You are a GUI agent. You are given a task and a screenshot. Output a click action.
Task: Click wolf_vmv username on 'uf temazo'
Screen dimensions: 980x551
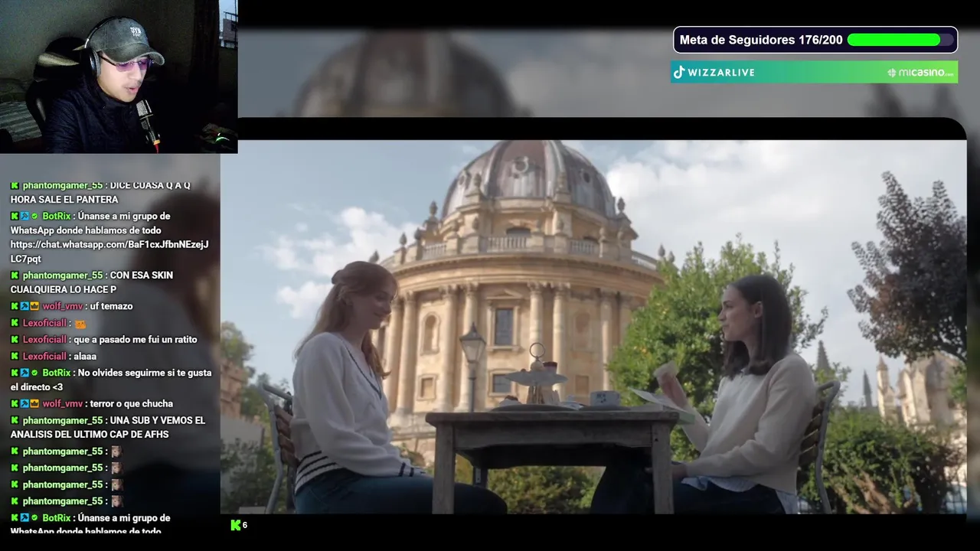63,306
